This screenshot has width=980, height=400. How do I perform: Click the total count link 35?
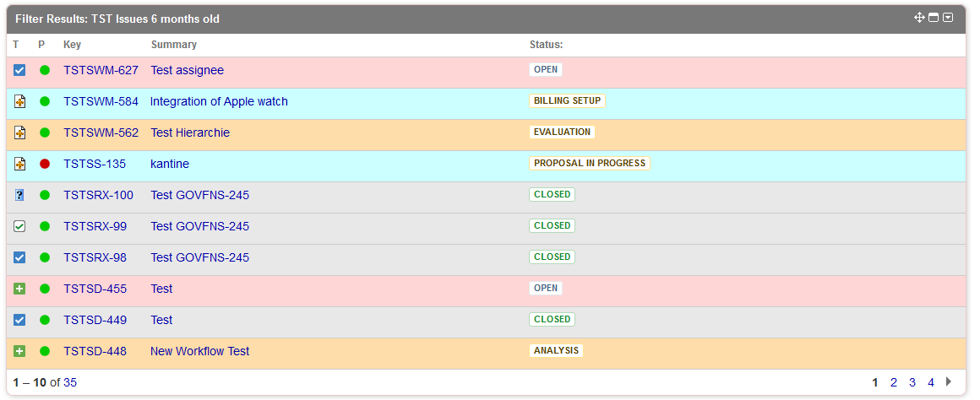click(x=70, y=382)
